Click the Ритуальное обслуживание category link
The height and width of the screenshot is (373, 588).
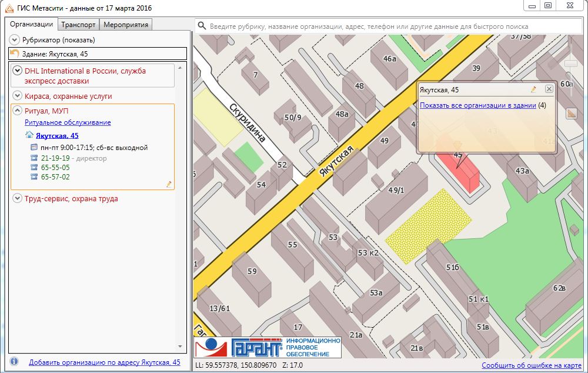(x=68, y=122)
